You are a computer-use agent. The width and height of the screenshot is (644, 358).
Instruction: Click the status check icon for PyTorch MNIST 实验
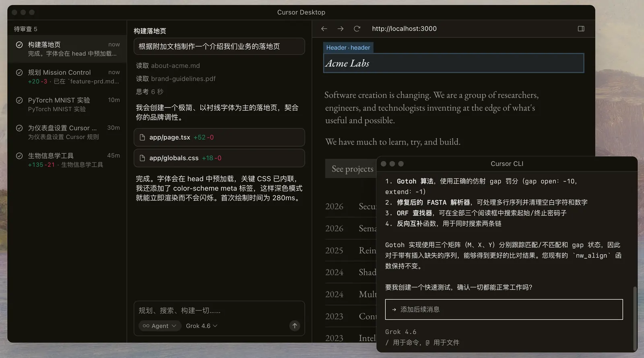click(19, 100)
